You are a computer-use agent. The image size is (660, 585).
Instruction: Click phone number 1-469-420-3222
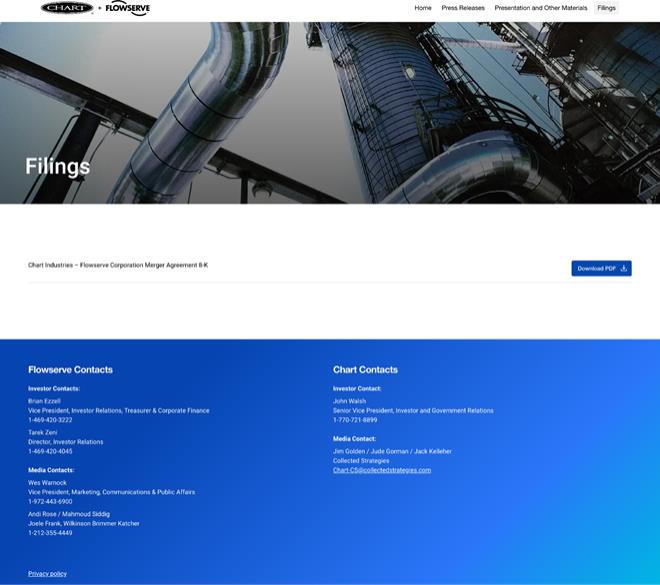pyautogui.click(x=50, y=420)
